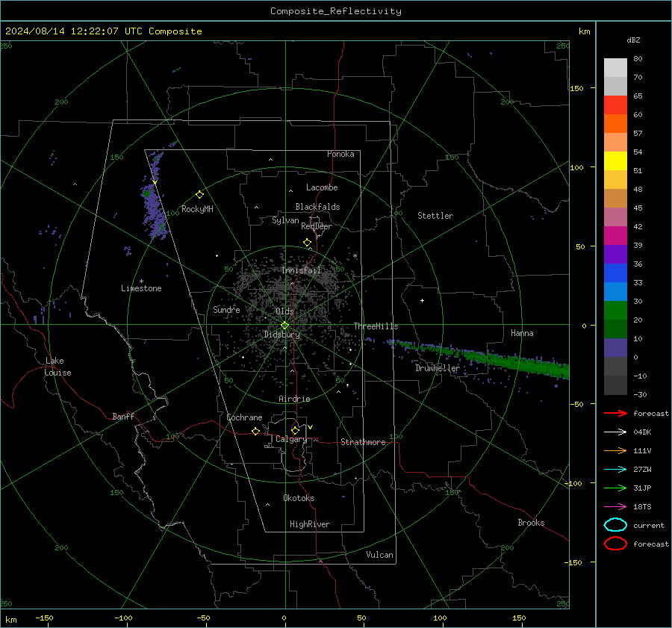Screen dimensions: 672x628
Task: Click the RockyMH label
Action: 197,209
